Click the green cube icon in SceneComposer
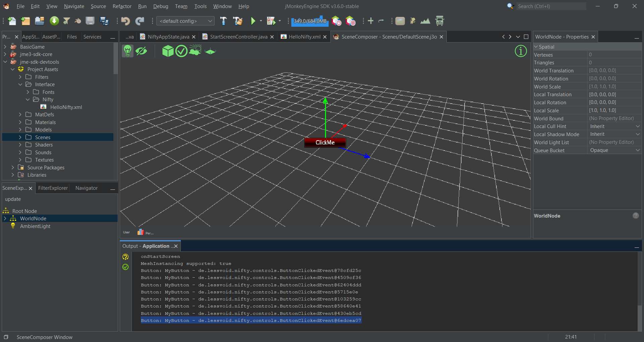 tap(168, 51)
